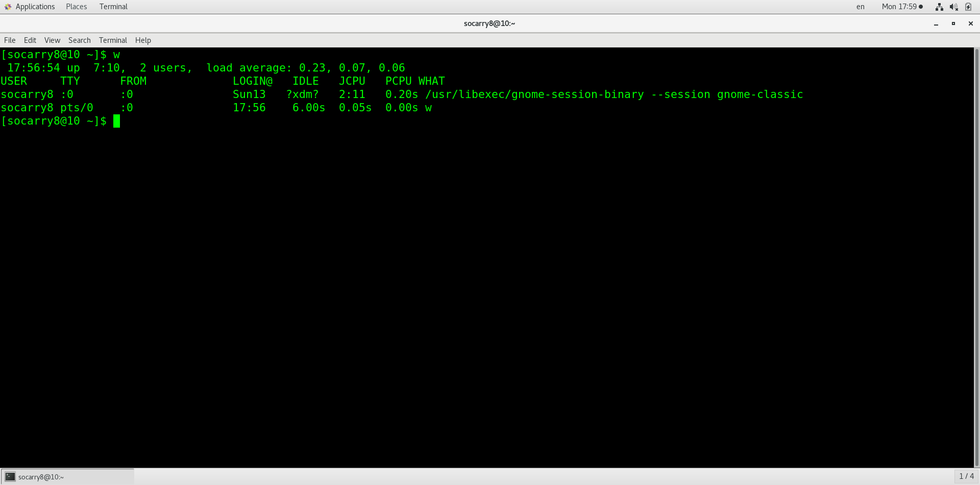Click the 1 / 4 workspace switcher
The height and width of the screenshot is (485, 980).
(967, 476)
